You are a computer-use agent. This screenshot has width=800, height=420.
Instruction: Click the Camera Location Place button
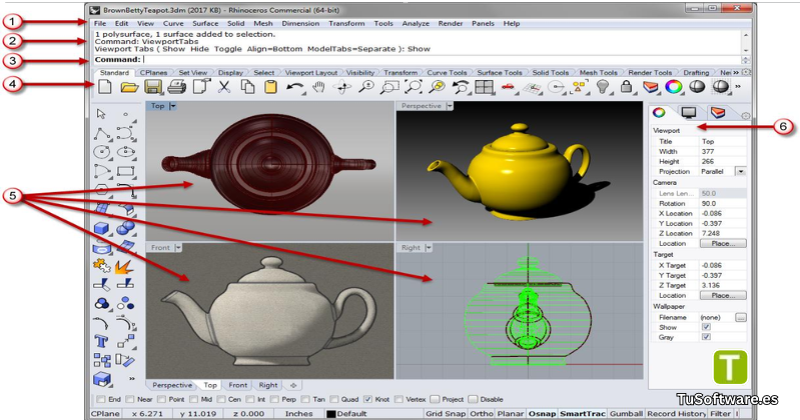coord(723,243)
